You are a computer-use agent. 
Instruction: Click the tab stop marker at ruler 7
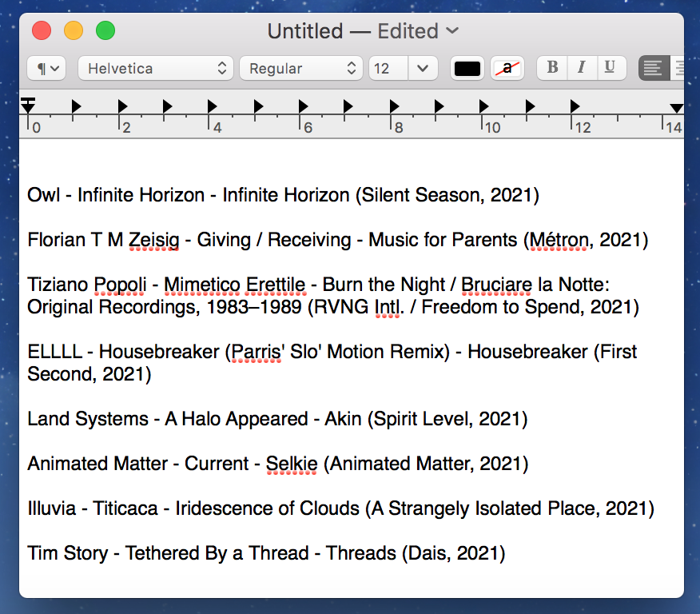348,106
